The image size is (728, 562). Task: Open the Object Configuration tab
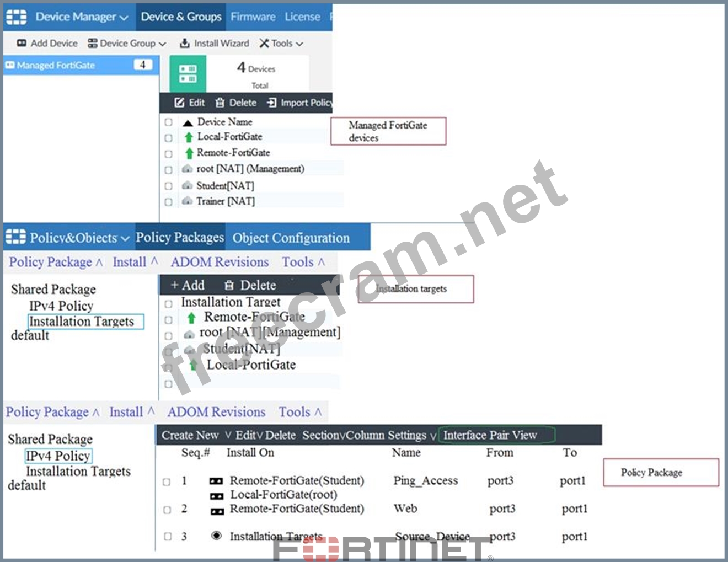pos(291,238)
